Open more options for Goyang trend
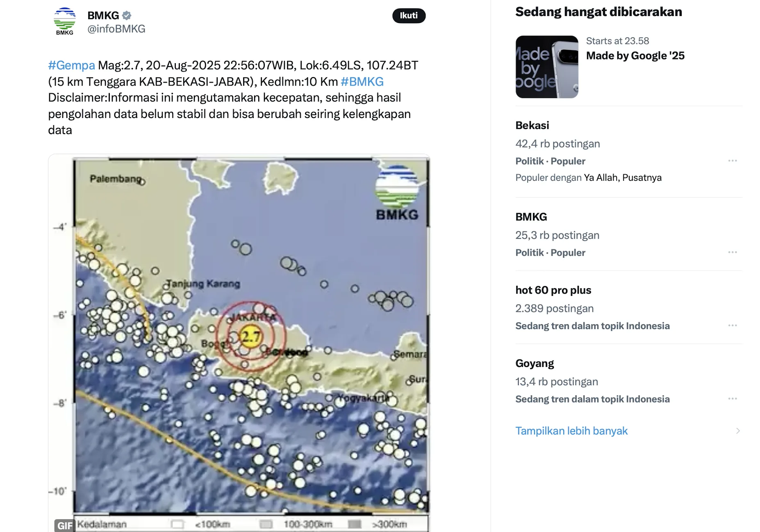The image size is (760, 532). 733,398
